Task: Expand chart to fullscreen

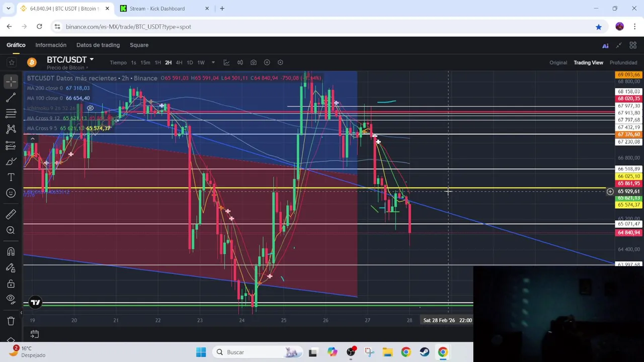Action: (x=619, y=45)
